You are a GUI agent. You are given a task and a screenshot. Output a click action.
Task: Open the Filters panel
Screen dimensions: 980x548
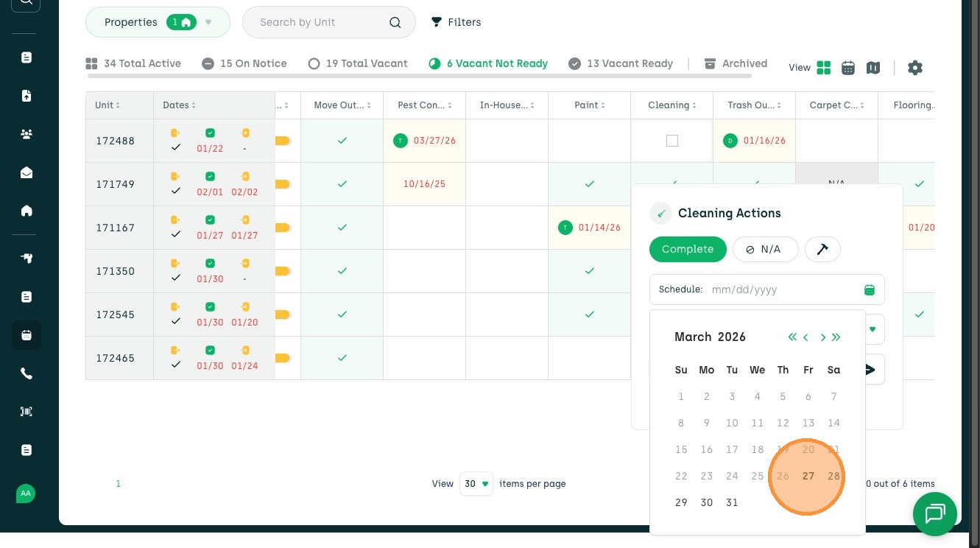tap(456, 22)
